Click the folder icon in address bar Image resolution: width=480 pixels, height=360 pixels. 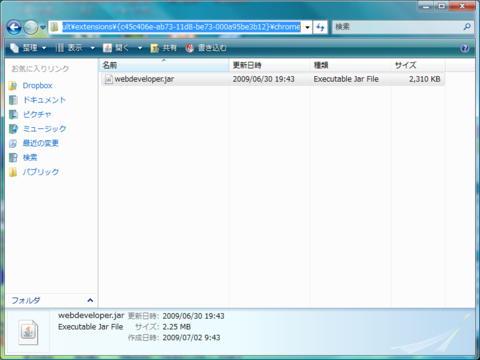point(55,27)
